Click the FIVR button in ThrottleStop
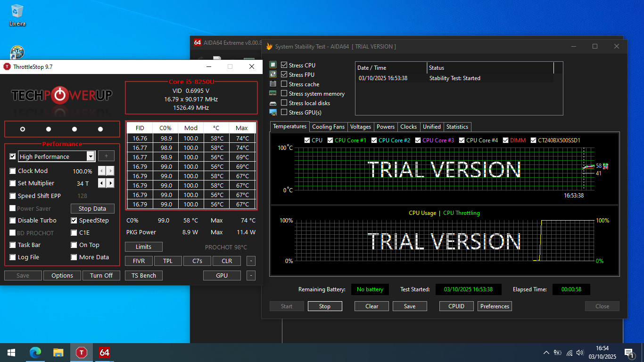644x362 pixels. pos(139,261)
